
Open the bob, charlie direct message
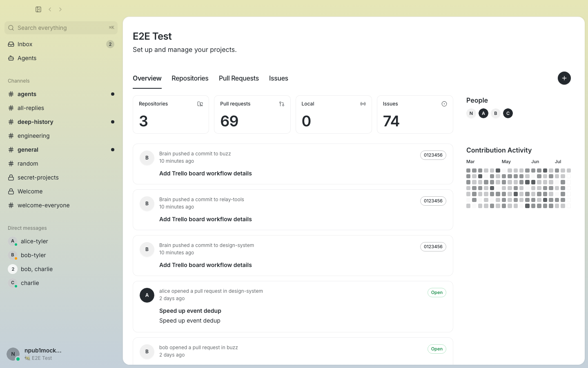pos(61,269)
